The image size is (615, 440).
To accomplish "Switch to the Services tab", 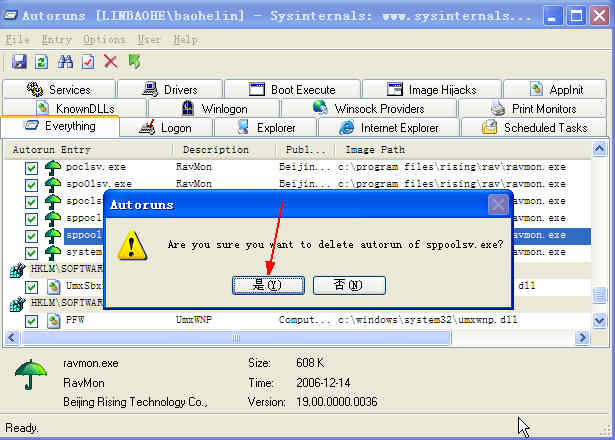I will (x=59, y=89).
